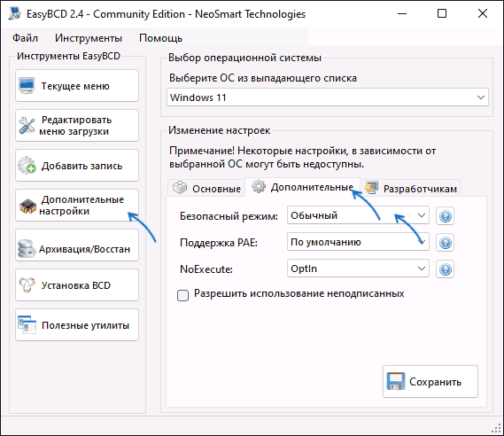This screenshot has width=504, height=436.
Task: Click the database icon beside Архивация/Восстан
Action: point(27,248)
